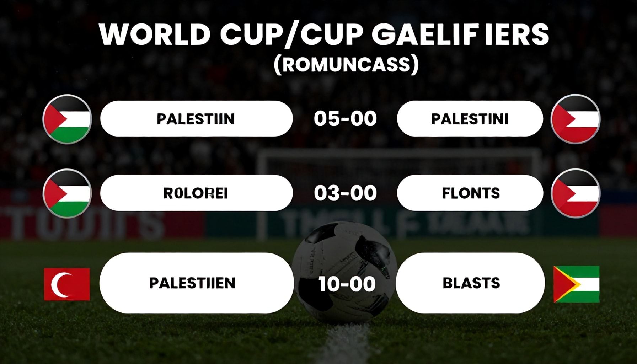The height and width of the screenshot is (364, 637).
Task: Click the round flag beside FLONTS
Action: point(575,193)
